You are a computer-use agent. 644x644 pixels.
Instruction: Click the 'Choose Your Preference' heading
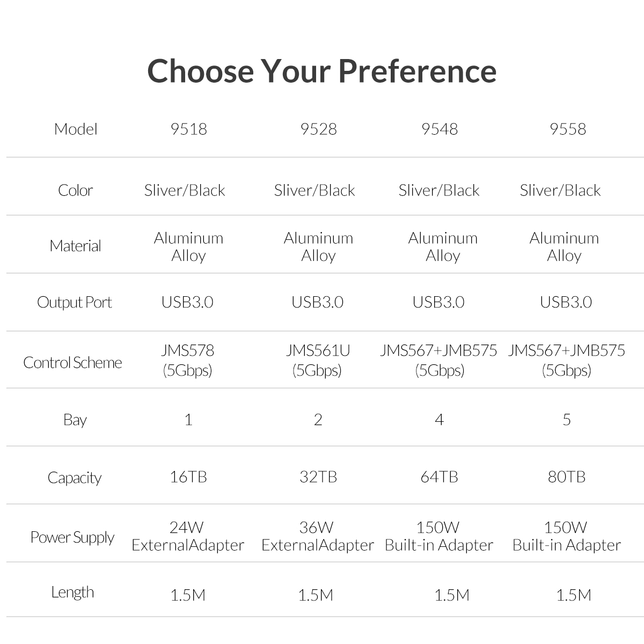coord(322,71)
